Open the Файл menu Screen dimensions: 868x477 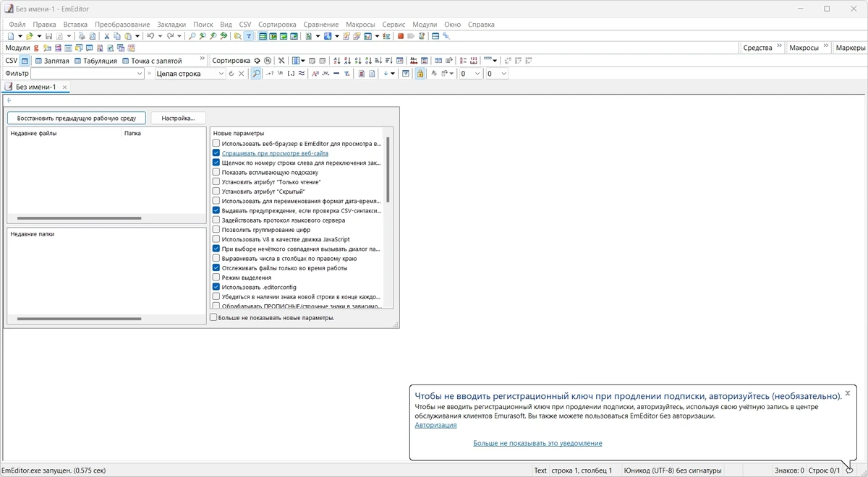(x=17, y=25)
